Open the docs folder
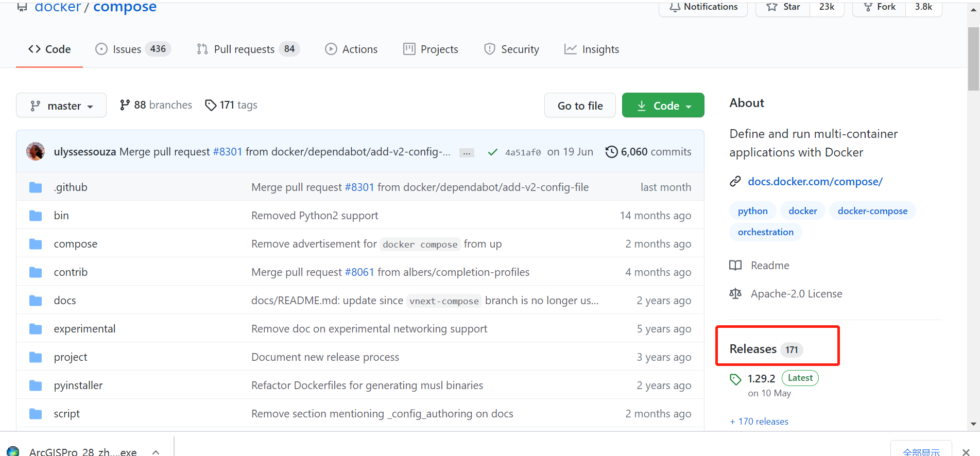980x456 pixels. pyautogui.click(x=65, y=301)
